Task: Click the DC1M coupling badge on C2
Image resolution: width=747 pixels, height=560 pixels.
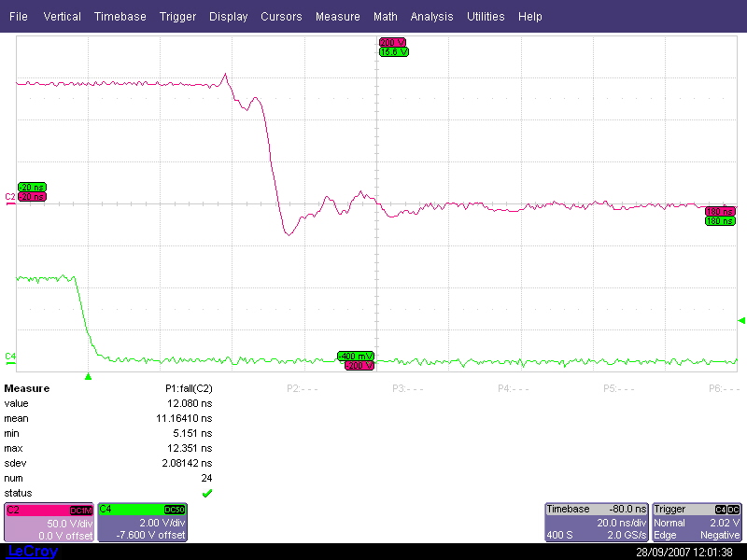Action: 81,511
